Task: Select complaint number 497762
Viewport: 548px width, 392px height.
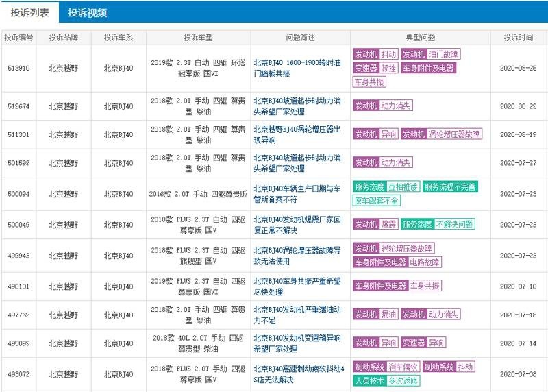Action: point(18,315)
